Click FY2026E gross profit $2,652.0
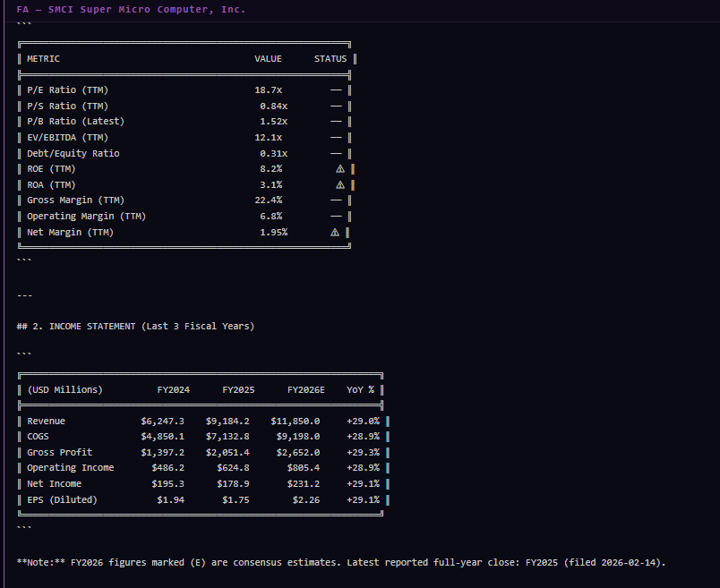720x588 pixels. coord(298,453)
